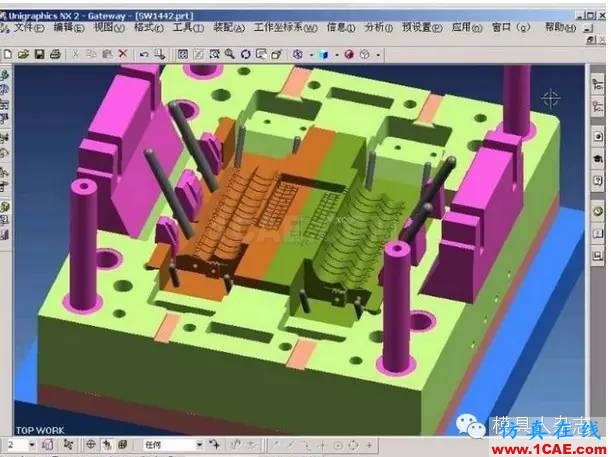Click the New file icon

[x=7, y=54]
